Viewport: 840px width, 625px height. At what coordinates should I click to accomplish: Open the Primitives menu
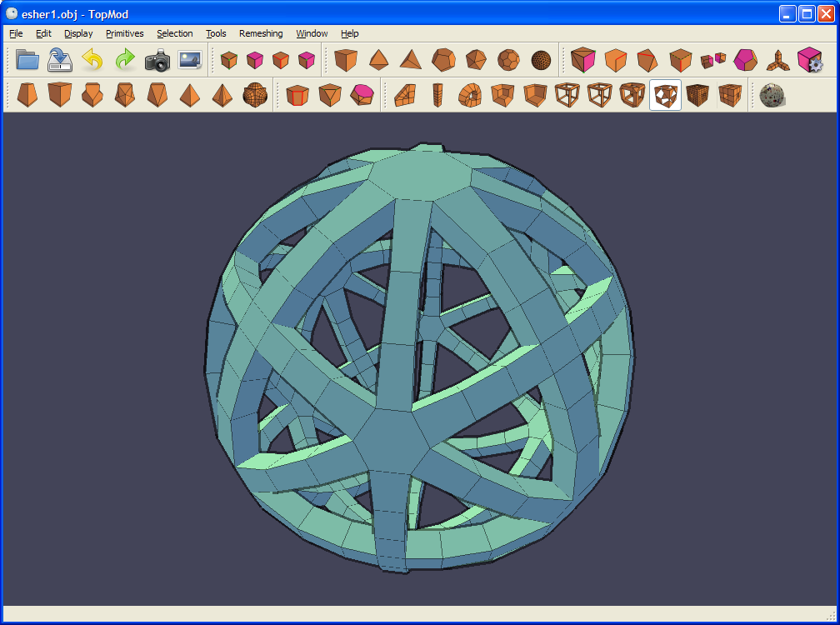point(125,33)
